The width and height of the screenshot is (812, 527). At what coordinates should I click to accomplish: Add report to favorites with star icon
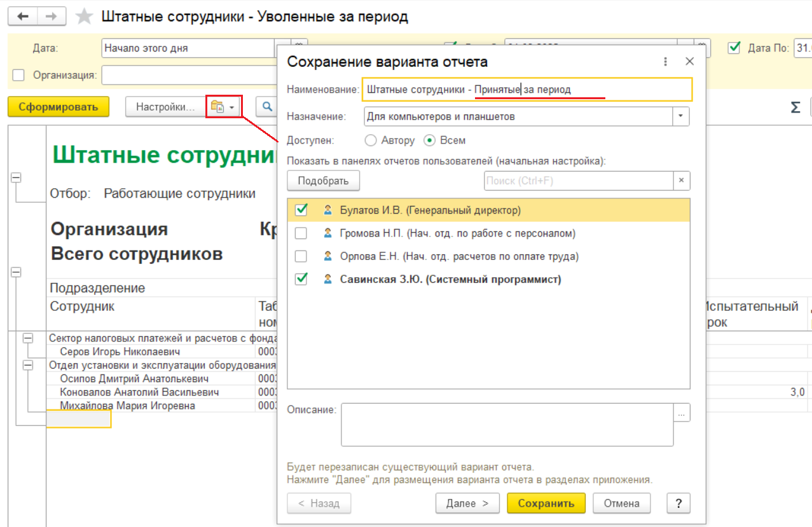click(x=84, y=17)
